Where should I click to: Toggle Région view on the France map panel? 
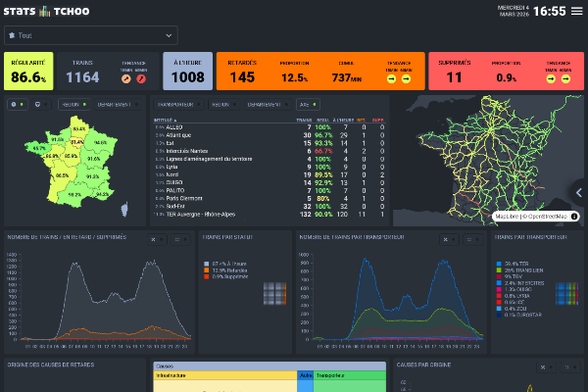point(74,105)
